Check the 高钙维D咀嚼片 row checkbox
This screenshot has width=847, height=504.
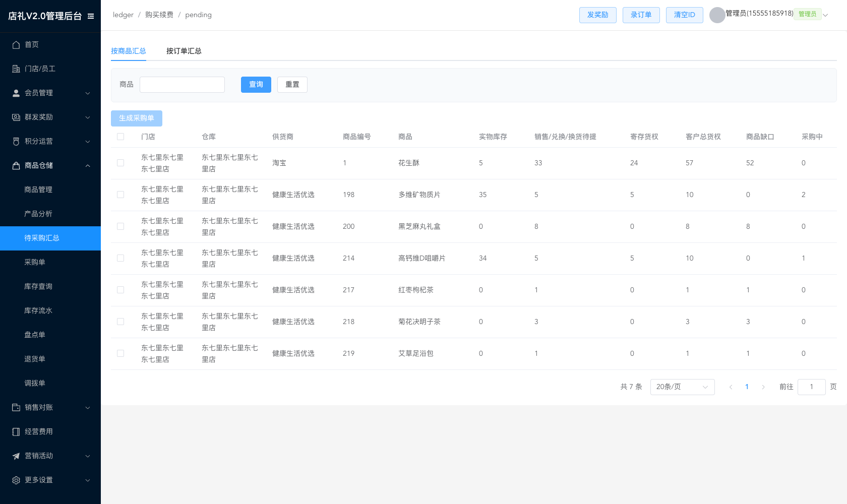pyautogui.click(x=120, y=258)
